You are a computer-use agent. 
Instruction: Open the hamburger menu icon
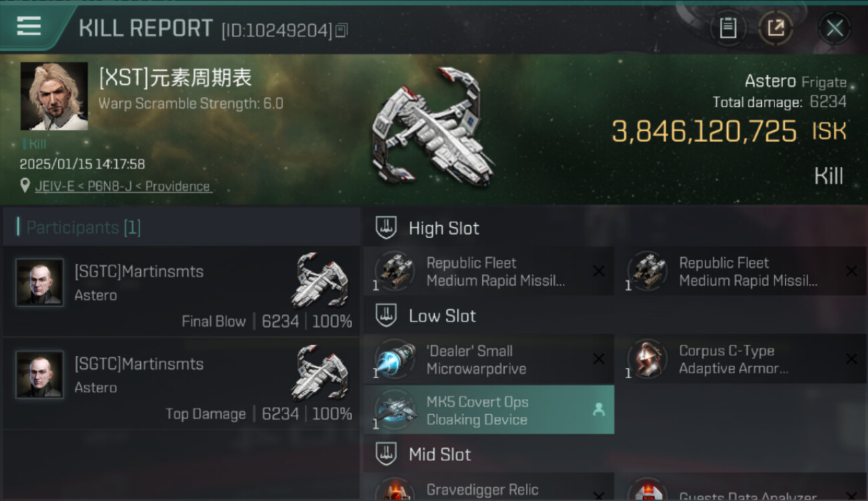point(29,26)
